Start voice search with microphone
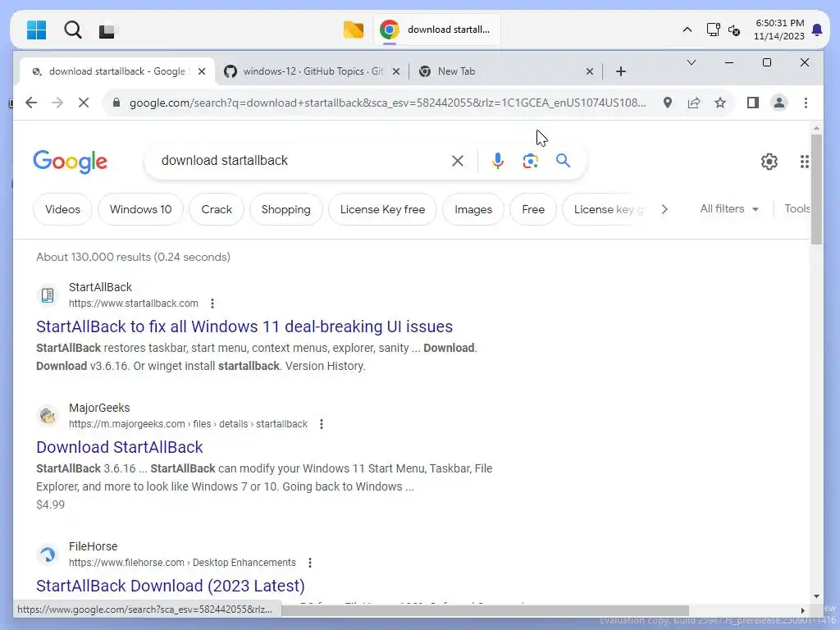 tap(498, 161)
